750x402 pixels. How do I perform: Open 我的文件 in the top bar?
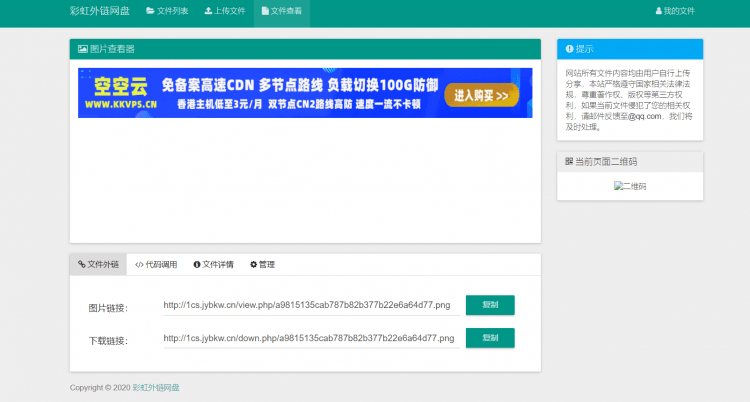675,11
